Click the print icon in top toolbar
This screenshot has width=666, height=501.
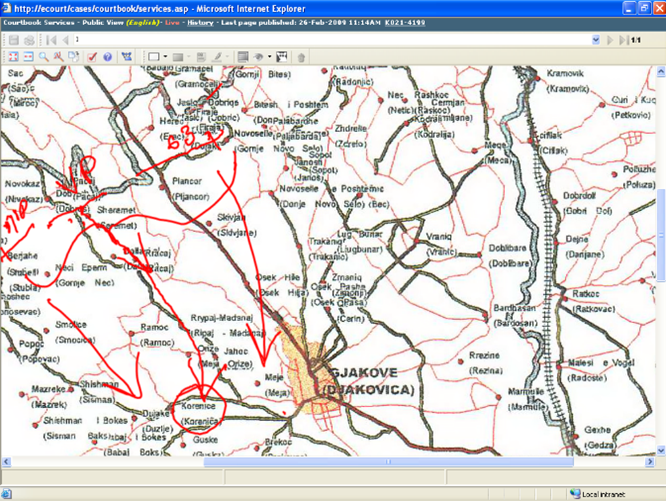pos(28,40)
